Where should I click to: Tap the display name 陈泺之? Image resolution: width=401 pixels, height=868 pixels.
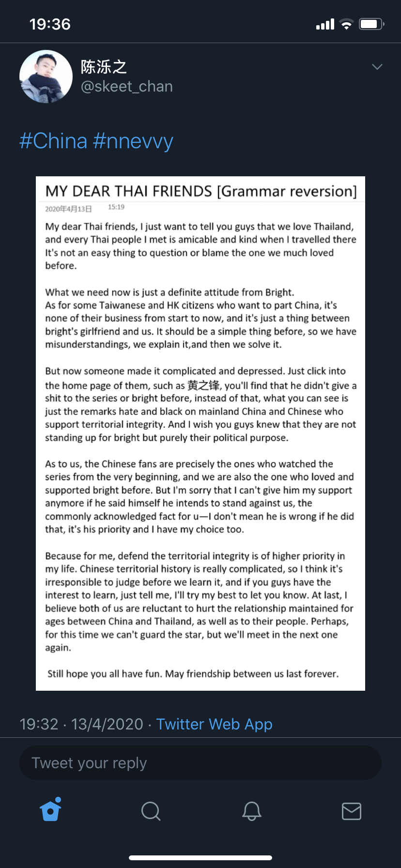[x=104, y=66]
